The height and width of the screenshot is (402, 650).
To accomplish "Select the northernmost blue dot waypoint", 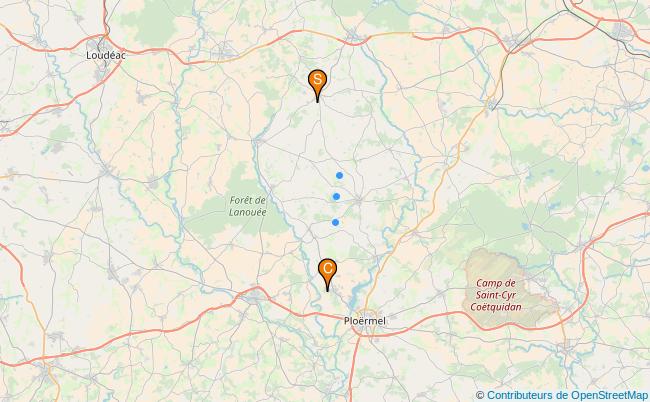I will tap(340, 175).
